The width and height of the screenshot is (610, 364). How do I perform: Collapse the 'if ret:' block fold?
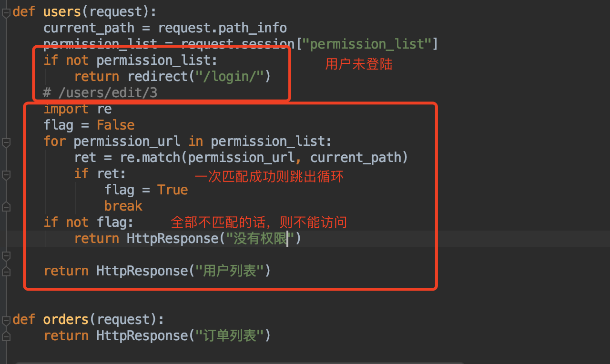coord(6,174)
